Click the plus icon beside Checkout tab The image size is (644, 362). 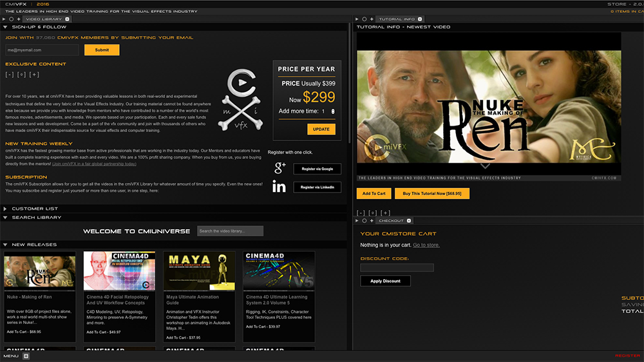click(372, 221)
